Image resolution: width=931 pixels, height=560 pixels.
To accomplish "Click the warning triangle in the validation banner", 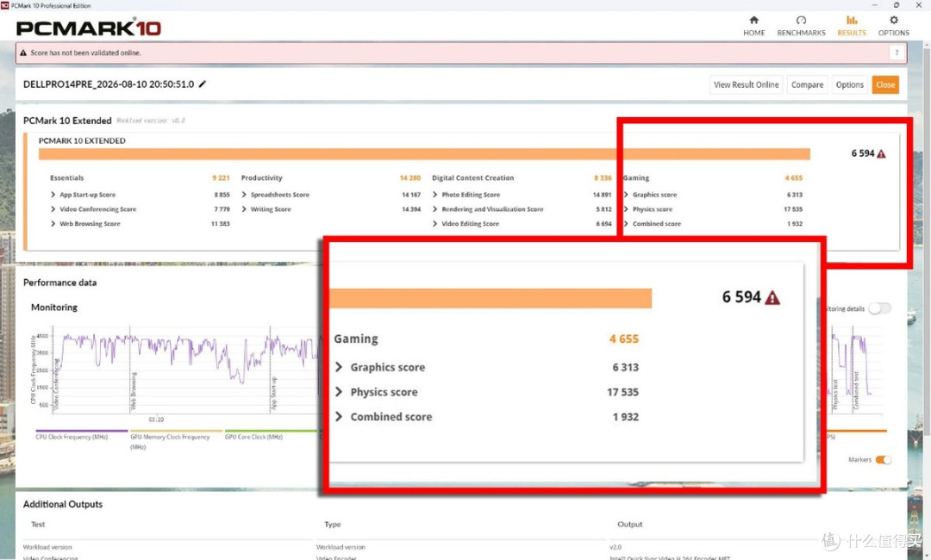I will point(23,53).
